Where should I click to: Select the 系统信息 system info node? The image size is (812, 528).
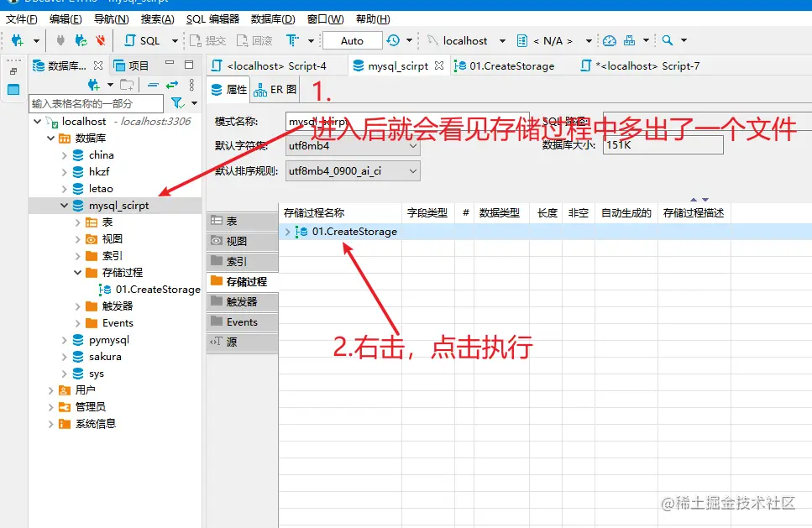pos(87,424)
